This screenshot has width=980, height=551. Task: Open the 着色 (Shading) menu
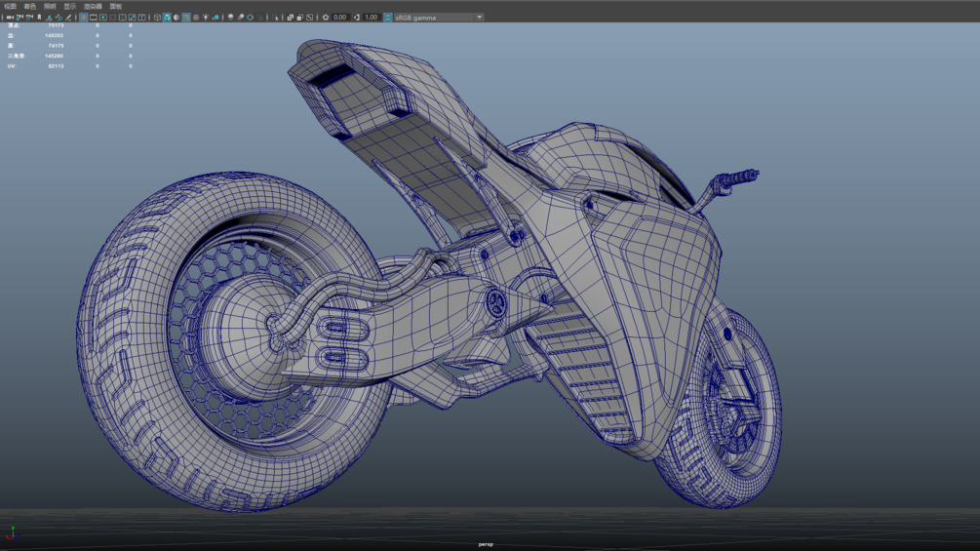30,6
